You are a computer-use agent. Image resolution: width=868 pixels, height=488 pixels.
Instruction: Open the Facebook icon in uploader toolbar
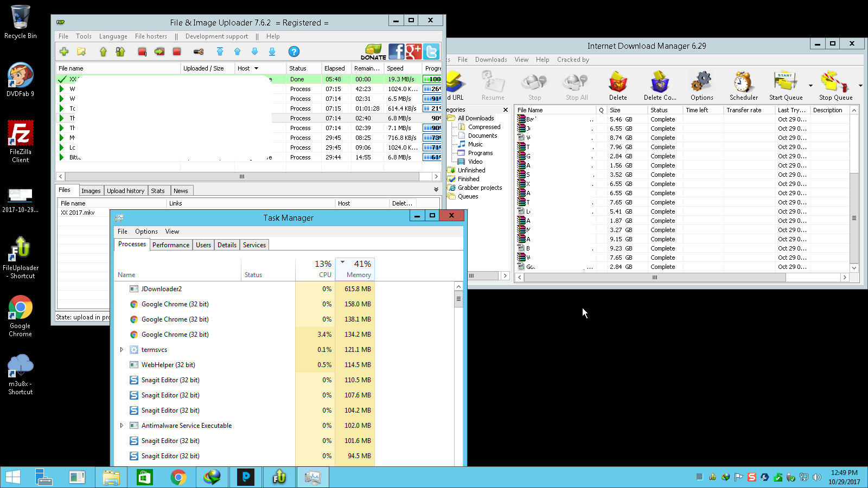[x=397, y=52]
